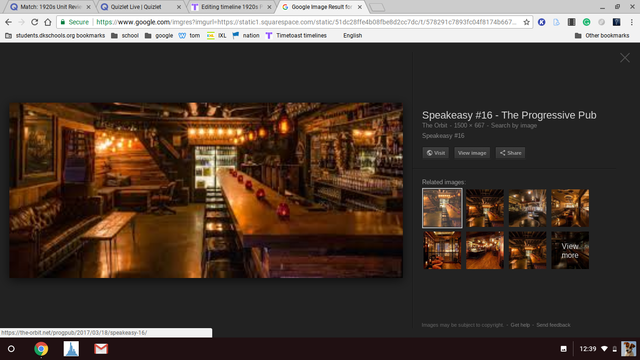The height and width of the screenshot is (360, 640).
Task: Click the Share button
Action: pyautogui.click(x=510, y=153)
